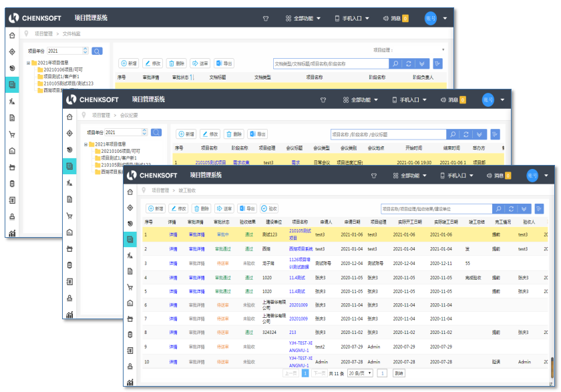The width and height of the screenshot is (561, 392).
Task: Open 西湖项目系统 project link in row 2
Action: (301, 249)
